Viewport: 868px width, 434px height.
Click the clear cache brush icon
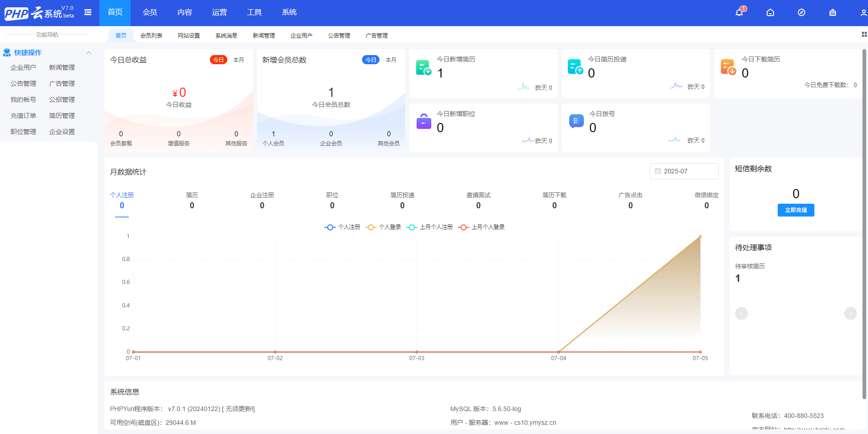point(832,12)
